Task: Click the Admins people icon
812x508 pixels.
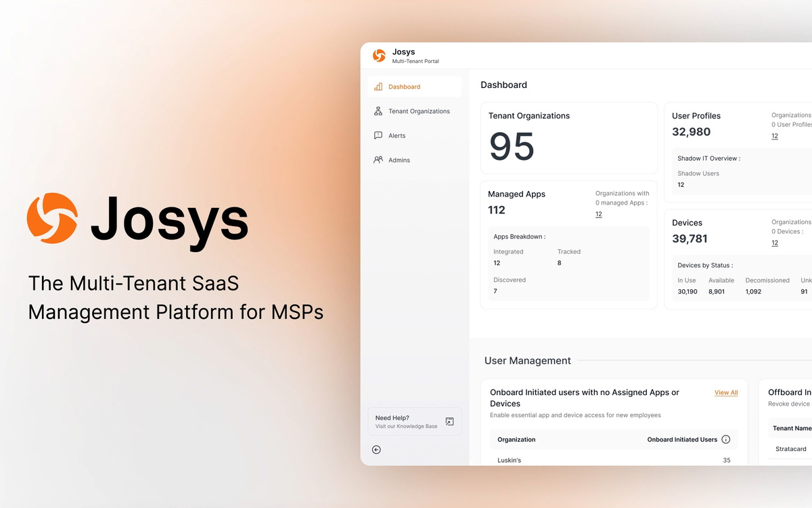Action: coord(378,160)
